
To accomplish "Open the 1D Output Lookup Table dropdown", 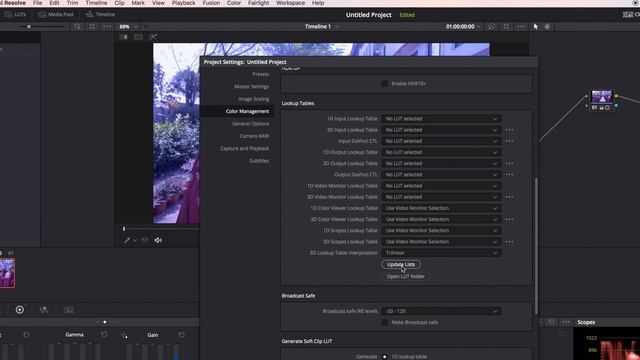I will point(441,152).
